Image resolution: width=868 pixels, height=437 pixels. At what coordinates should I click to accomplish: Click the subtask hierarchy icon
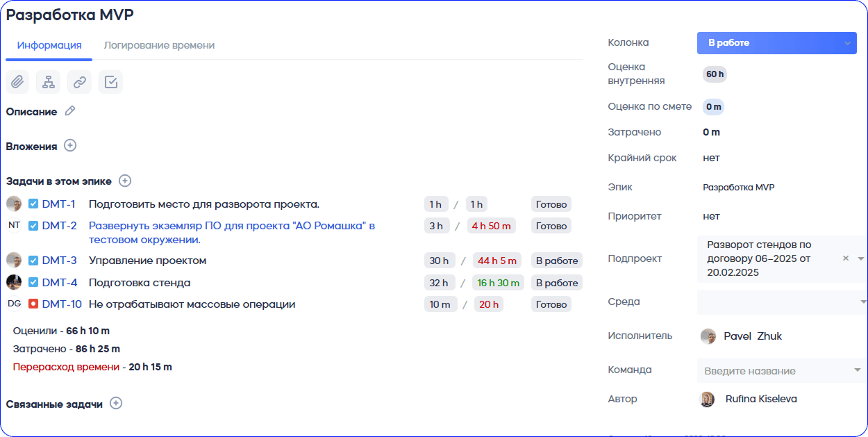pyautogui.click(x=49, y=82)
